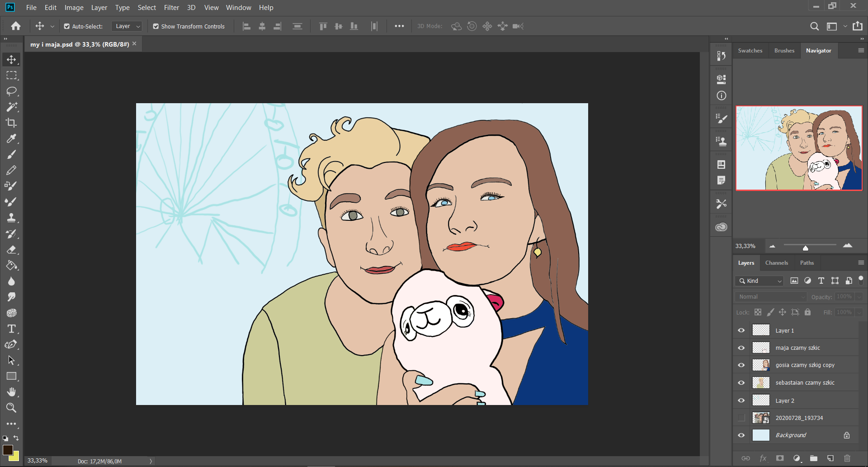Open Navigator panel flyout menu
868x467 pixels.
pyautogui.click(x=861, y=50)
